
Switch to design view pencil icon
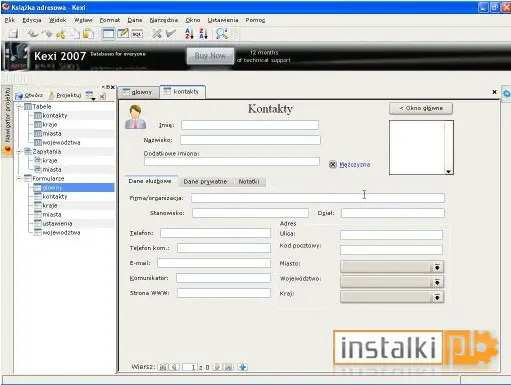click(123, 34)
